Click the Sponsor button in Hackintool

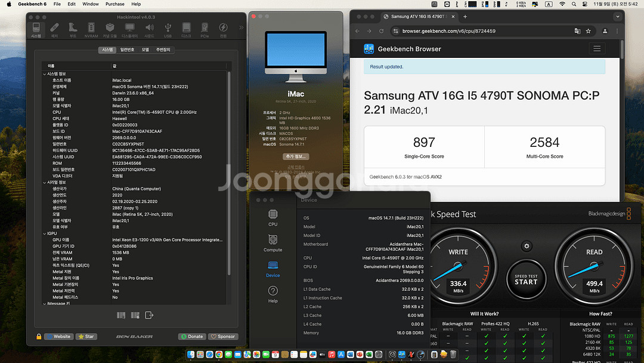pos(223,337)
